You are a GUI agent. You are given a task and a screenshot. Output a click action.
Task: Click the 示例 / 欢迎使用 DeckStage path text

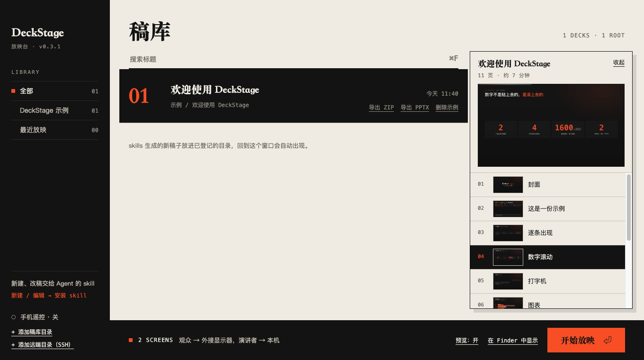(210, 105)
